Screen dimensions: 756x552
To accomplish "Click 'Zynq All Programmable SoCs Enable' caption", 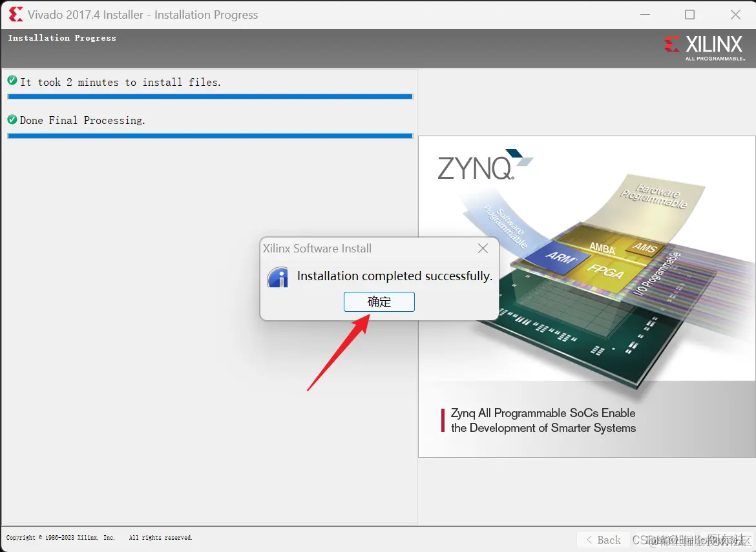I will [543, 413].
